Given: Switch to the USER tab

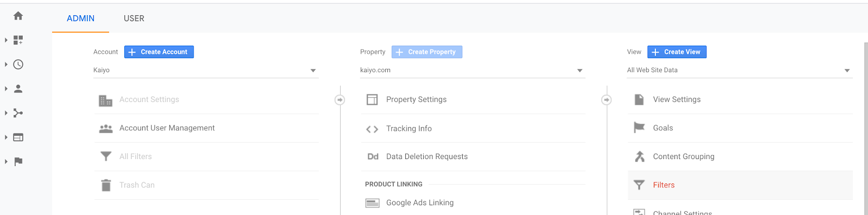Looking at the screenshot, I should pos(134,18).
